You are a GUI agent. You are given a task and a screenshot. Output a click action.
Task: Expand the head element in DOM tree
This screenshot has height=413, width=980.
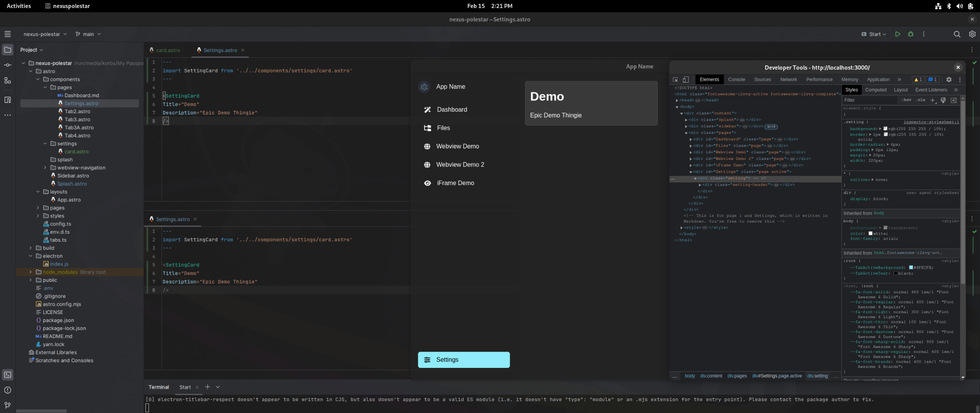(677, 100)
